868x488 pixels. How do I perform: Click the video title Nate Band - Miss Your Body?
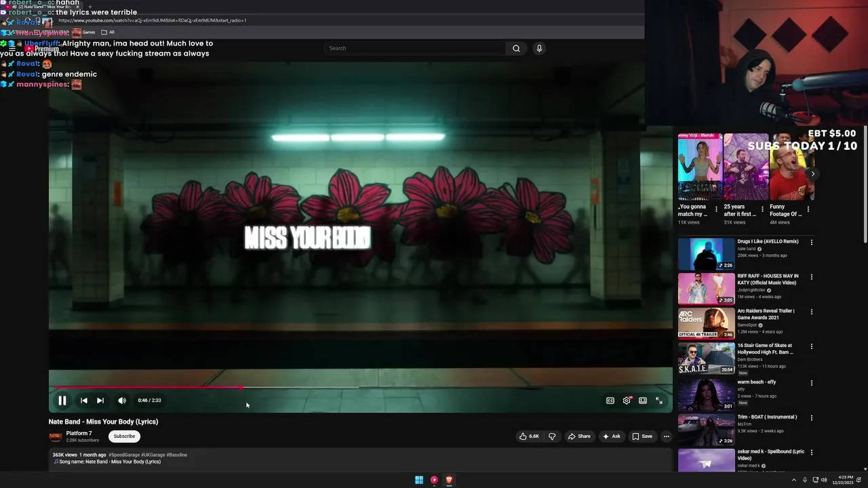point(103,422)
